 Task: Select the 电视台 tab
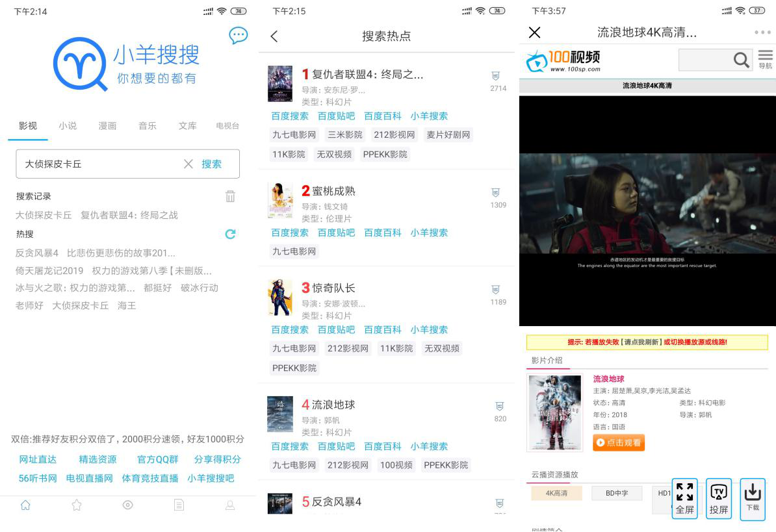click(227, 126)
